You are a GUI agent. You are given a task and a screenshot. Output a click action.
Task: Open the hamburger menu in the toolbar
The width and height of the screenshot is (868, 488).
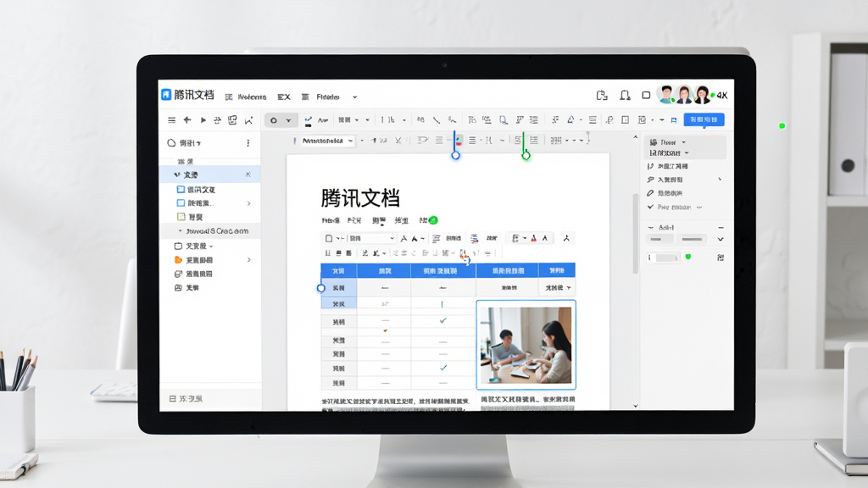click(171, 120)
